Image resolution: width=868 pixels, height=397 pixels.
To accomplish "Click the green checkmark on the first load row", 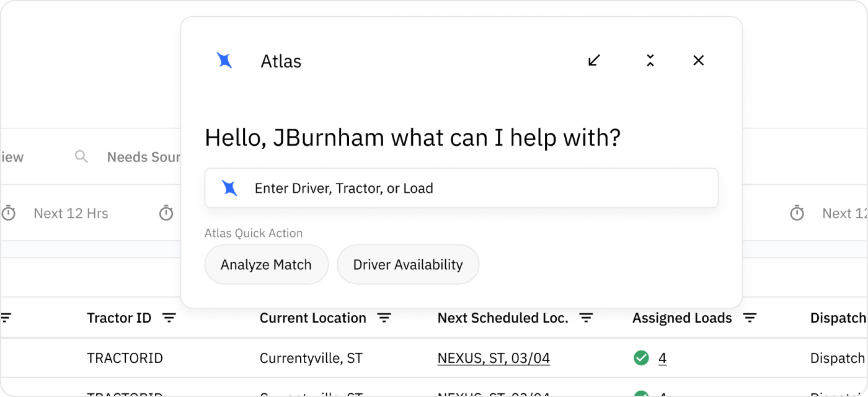I will pos(641,358).
